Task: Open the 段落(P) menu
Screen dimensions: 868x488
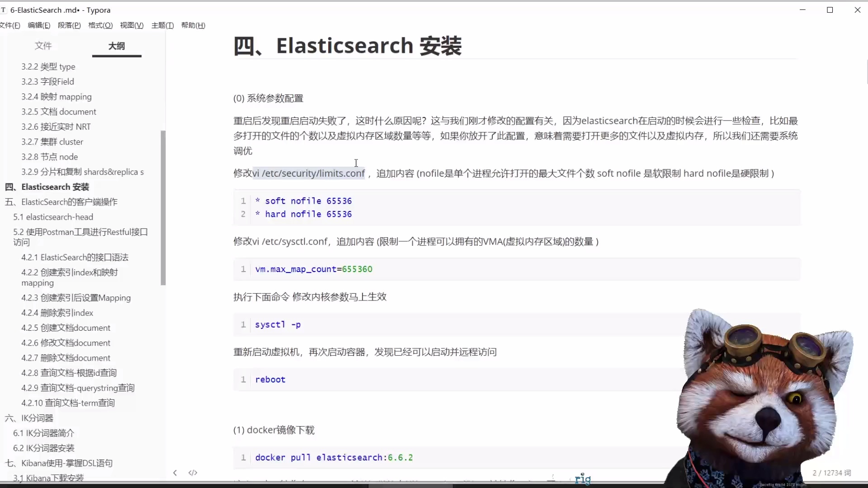Action: click(69, 25)
